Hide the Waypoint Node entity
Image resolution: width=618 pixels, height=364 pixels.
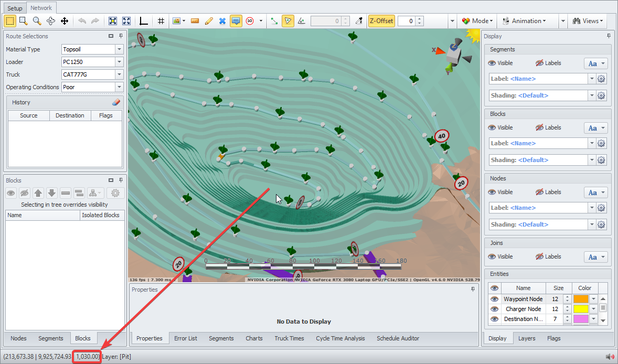494,299
